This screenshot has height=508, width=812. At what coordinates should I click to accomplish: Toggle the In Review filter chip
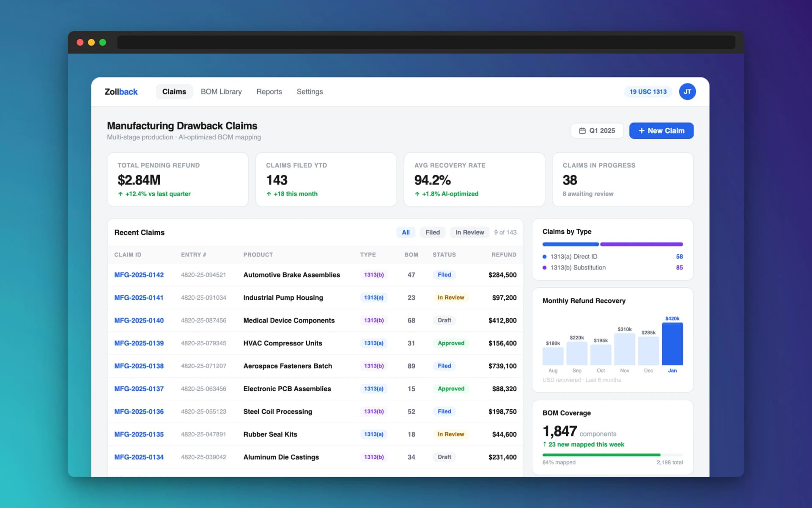click(469, 232)
